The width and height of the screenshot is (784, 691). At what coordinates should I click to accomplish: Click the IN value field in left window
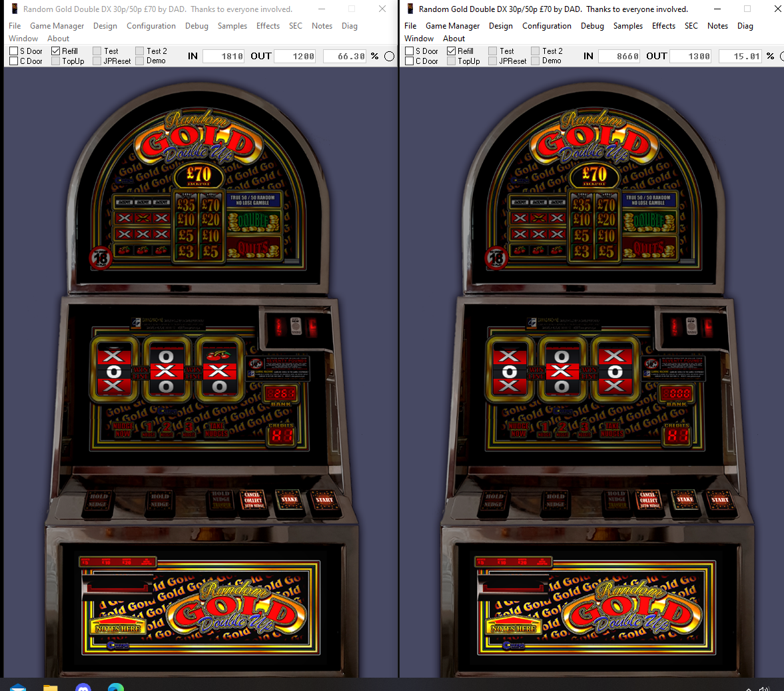[x=224, y=57]
